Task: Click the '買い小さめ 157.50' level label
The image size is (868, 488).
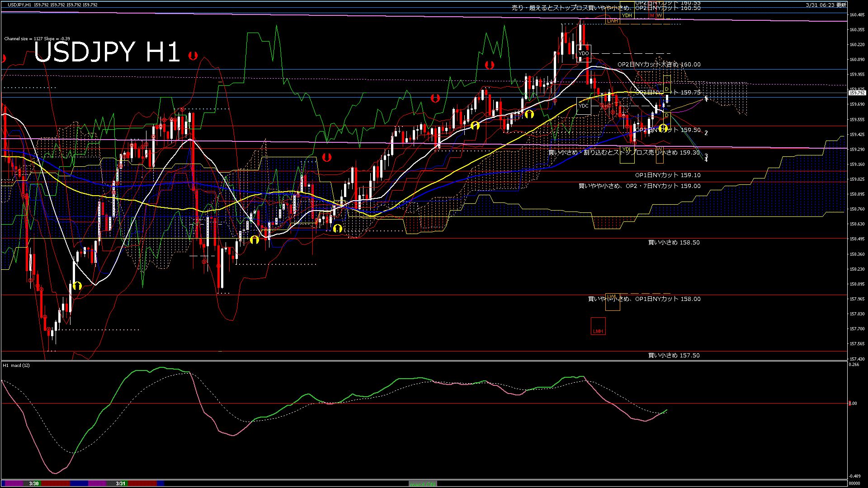Action: [674, 356]
